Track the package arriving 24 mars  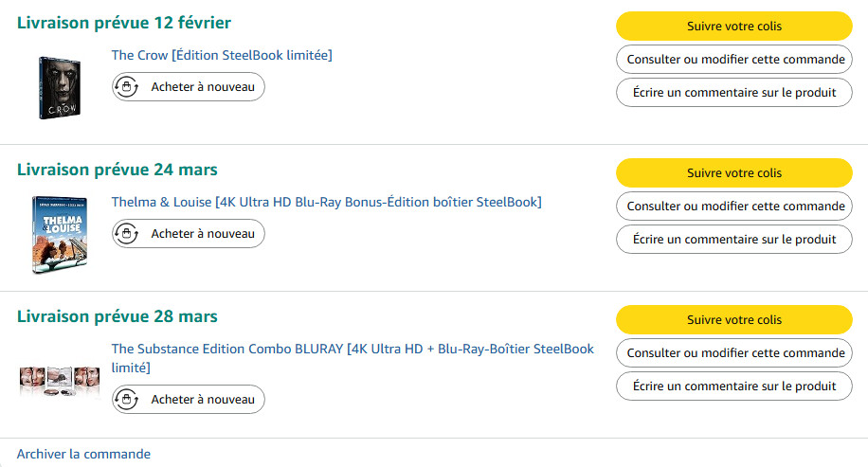(x=734, y=173)
